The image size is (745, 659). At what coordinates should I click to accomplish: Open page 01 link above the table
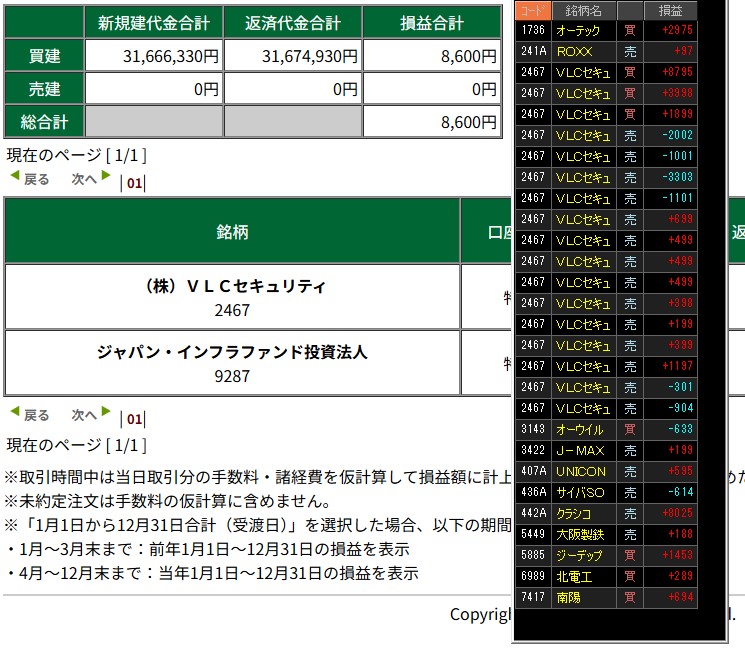[134, 183]
